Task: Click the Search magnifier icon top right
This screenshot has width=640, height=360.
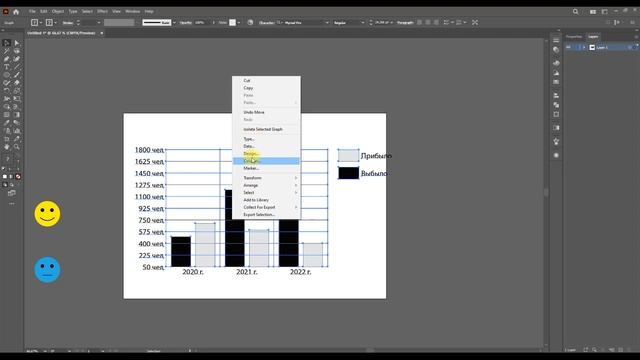Action: 576,12
